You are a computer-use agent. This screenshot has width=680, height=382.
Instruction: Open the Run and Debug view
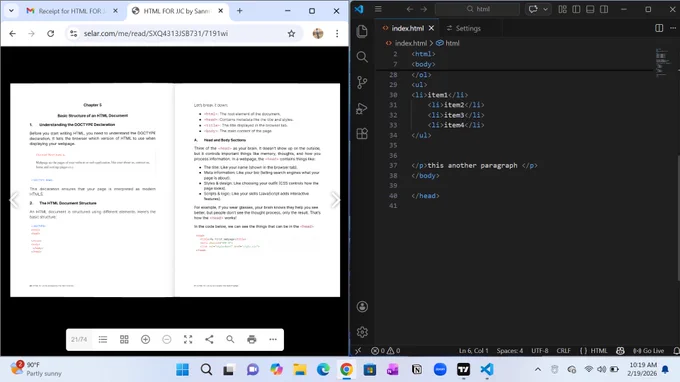click(362, 108)
